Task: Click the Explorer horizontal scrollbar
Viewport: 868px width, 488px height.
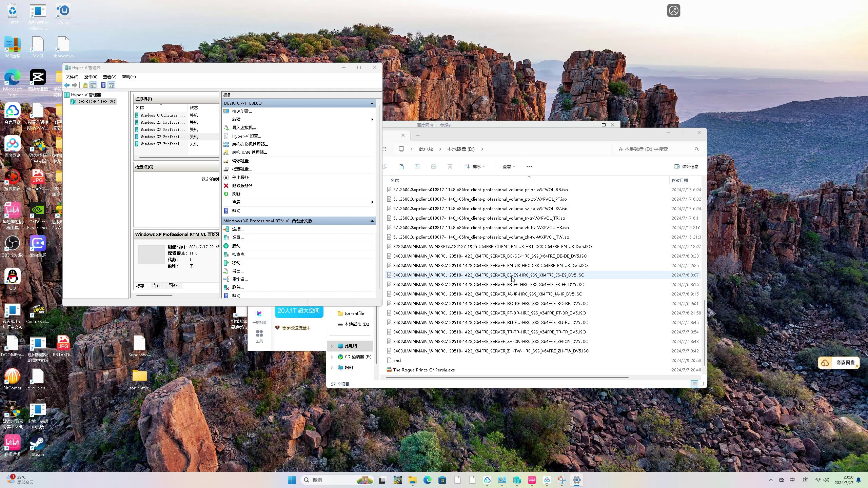Action: (x=507, y=377)
